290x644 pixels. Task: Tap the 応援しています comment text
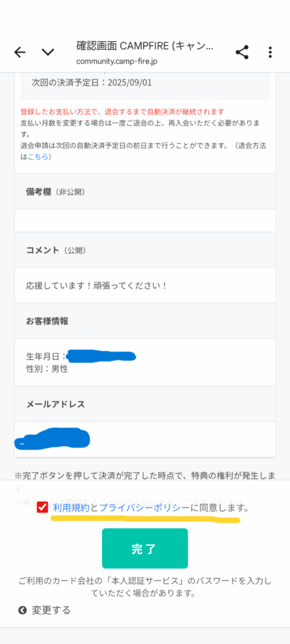96,286
